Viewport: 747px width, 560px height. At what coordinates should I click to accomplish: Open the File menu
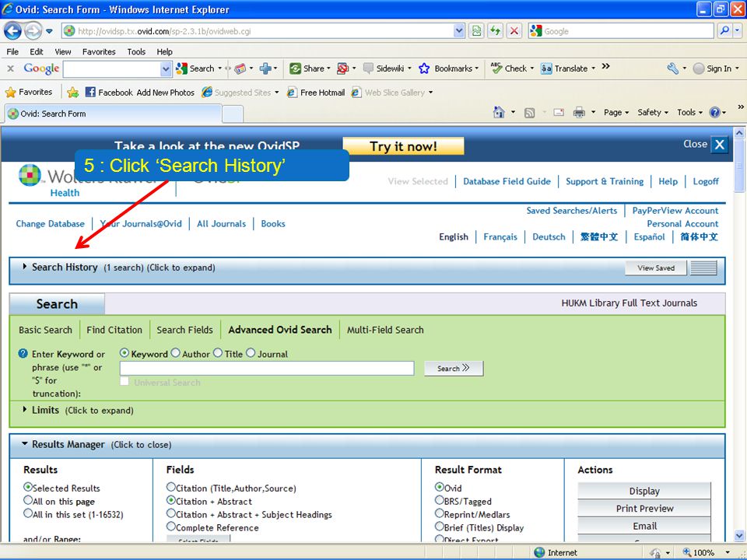pyautogui.click(x=12, y=51)
